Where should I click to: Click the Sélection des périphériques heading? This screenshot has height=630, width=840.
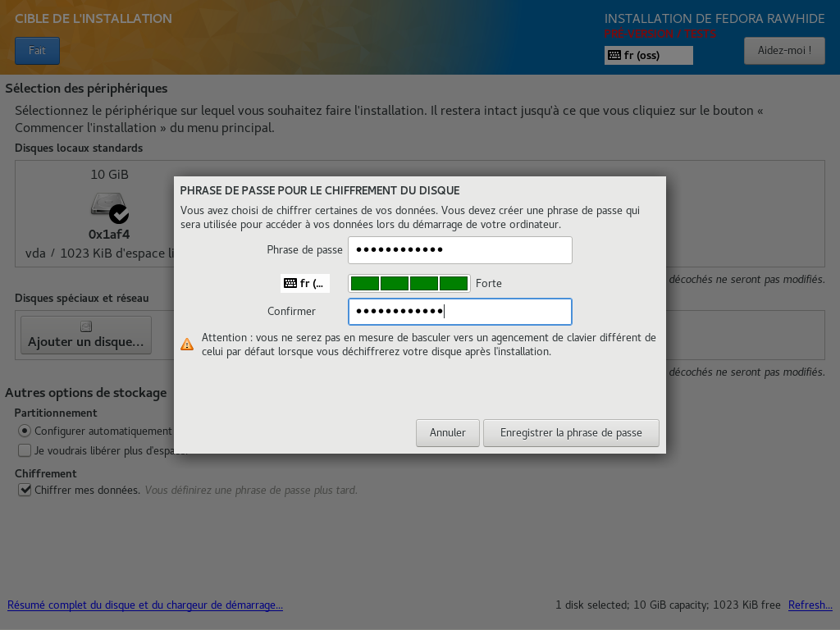pyautogui.click(x=86, y=89)
